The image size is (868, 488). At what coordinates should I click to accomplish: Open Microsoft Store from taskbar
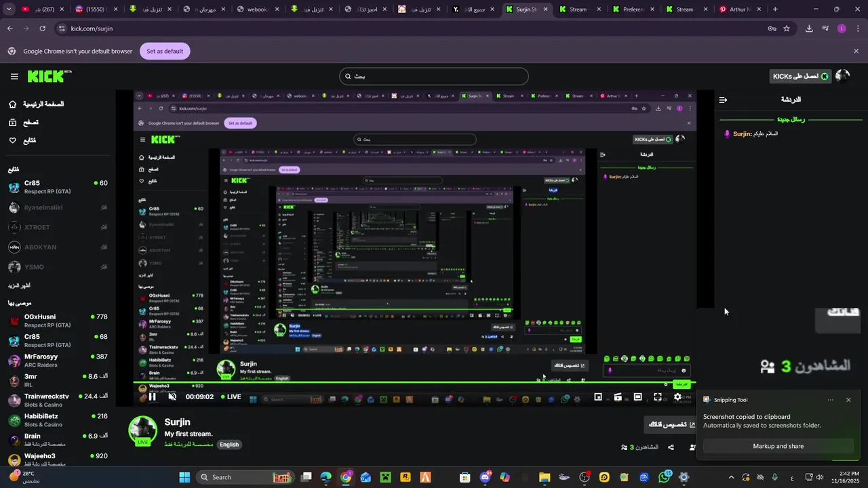[465, 477]
